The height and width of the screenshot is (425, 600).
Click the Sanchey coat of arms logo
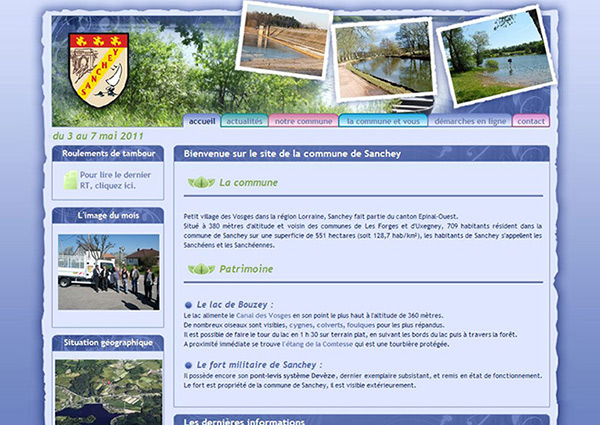98,69
